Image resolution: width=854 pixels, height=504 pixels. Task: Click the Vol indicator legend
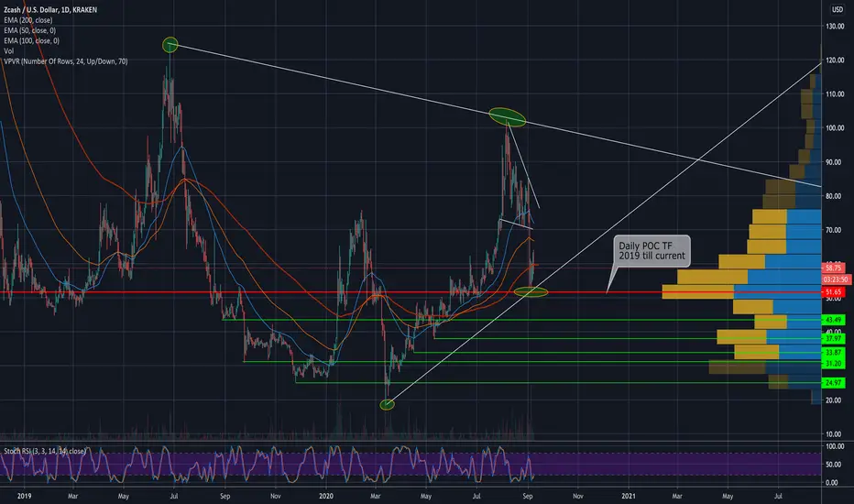[9, 51]
